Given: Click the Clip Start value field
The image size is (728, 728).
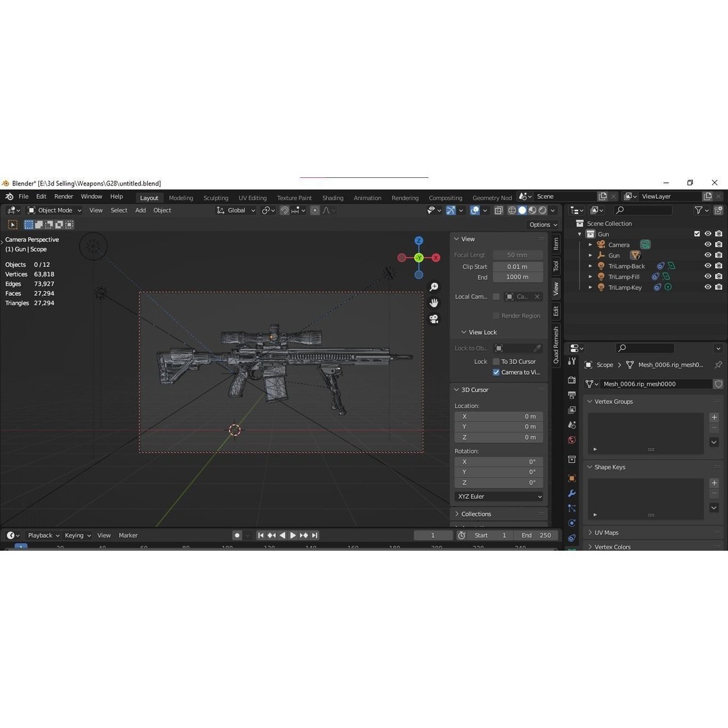Looking at the screenshot, I should [x=517, y=266].
